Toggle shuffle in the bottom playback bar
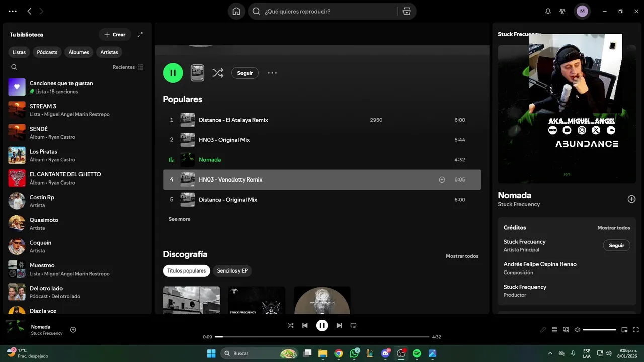 pyautogui.click(x=290, y=325)
